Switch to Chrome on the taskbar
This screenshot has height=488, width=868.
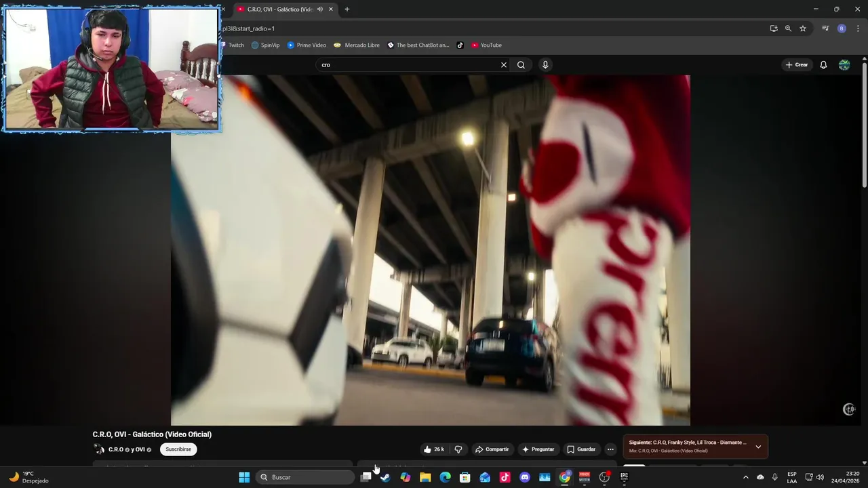click(564, 477)
